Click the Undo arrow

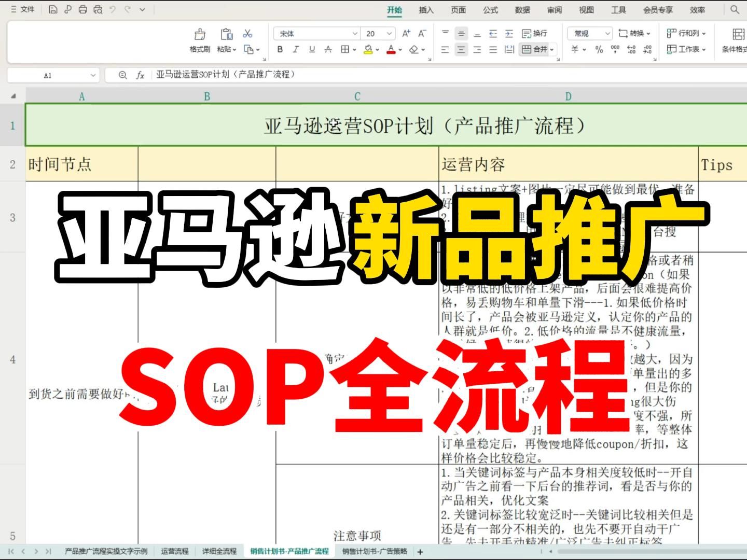click(113, 9)
